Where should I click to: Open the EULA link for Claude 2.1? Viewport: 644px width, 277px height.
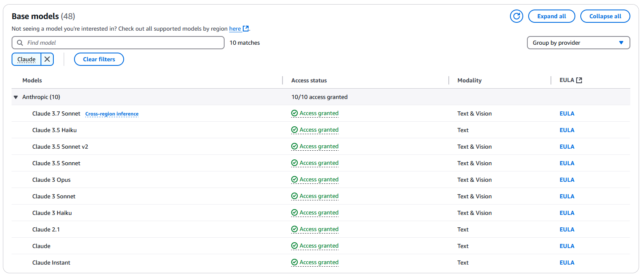[x=567, y=229]
